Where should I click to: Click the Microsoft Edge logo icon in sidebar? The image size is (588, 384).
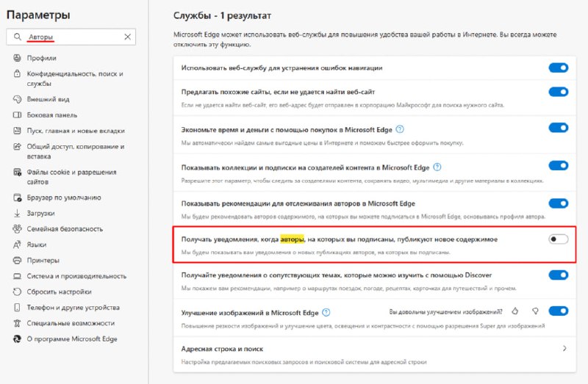(x=17, y=338)
